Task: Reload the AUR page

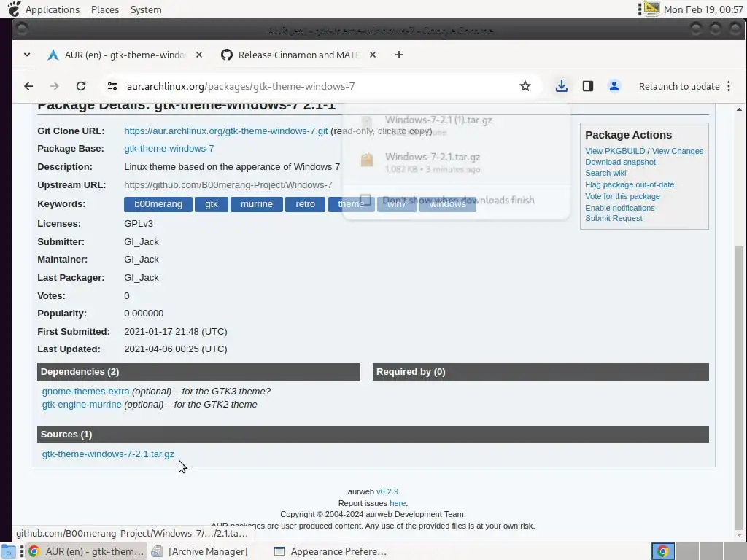Action: 81,86
